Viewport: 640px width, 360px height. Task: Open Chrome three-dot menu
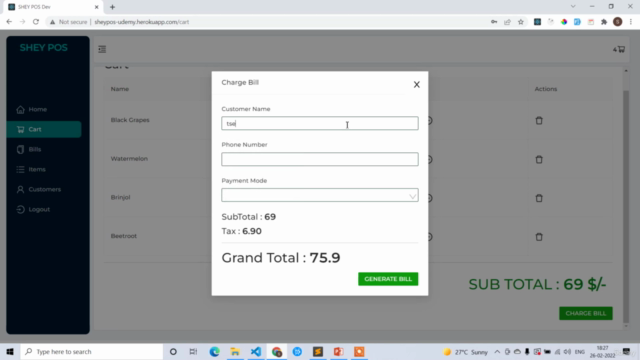(631, 22)
